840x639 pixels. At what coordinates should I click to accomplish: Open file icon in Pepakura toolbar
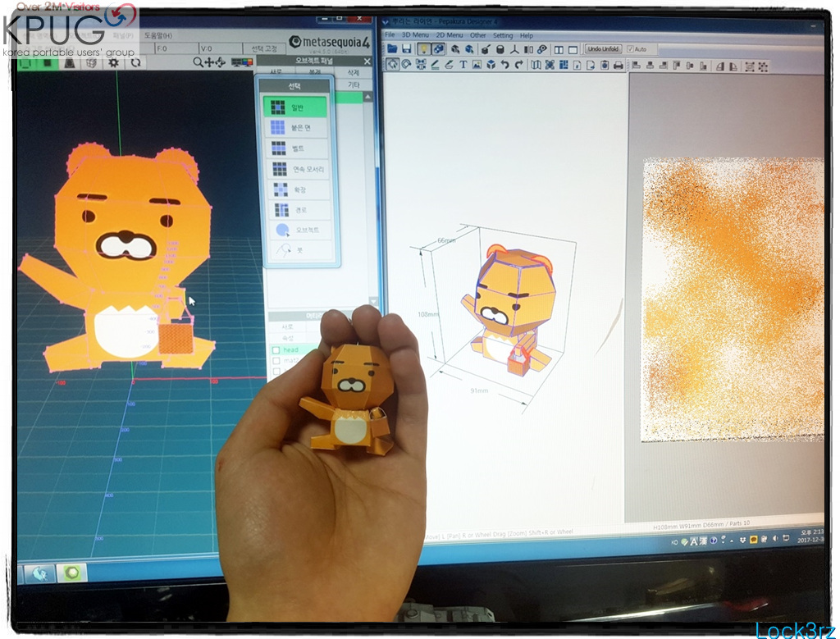click(392, 48)
